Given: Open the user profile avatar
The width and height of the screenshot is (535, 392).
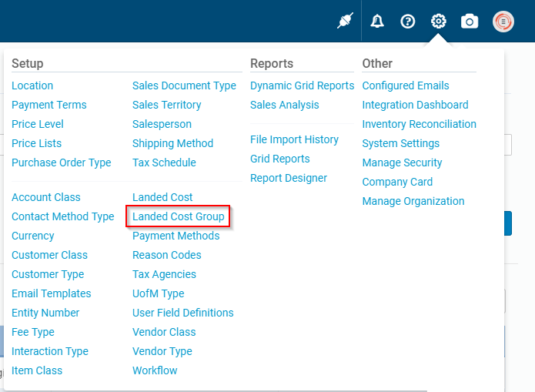Looking at the screenshot, I should pos(503,22).
